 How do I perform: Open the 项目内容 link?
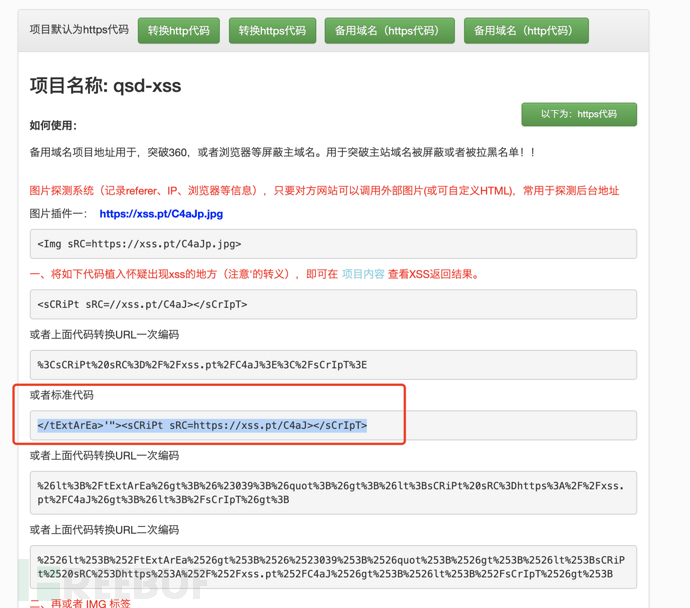click(x=363, y=274)
